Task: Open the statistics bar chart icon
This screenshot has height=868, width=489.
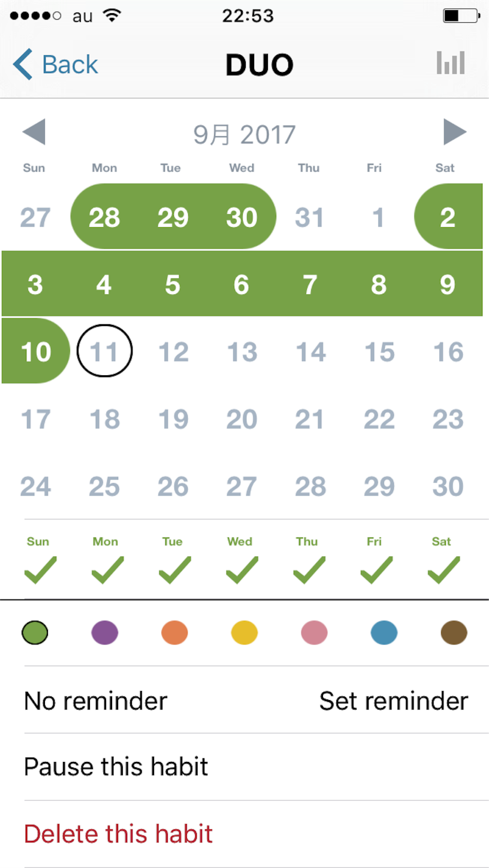Action: (x=451, y=63)
